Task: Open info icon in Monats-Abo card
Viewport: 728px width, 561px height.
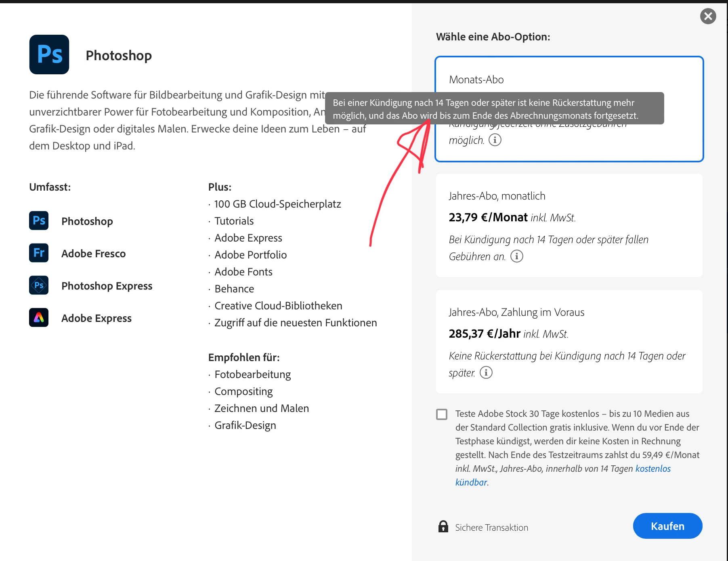Action: pos(495,140)
